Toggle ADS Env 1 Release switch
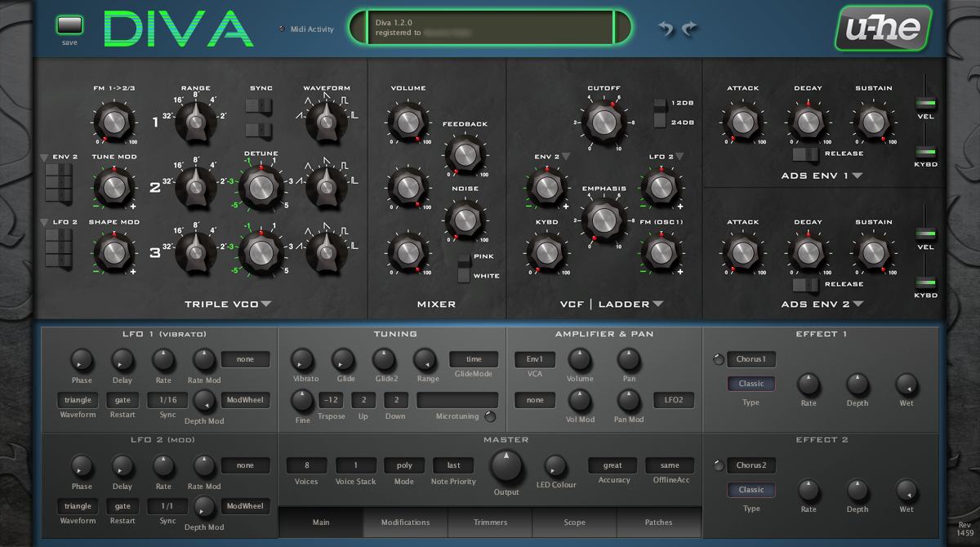 click(806, 153)
